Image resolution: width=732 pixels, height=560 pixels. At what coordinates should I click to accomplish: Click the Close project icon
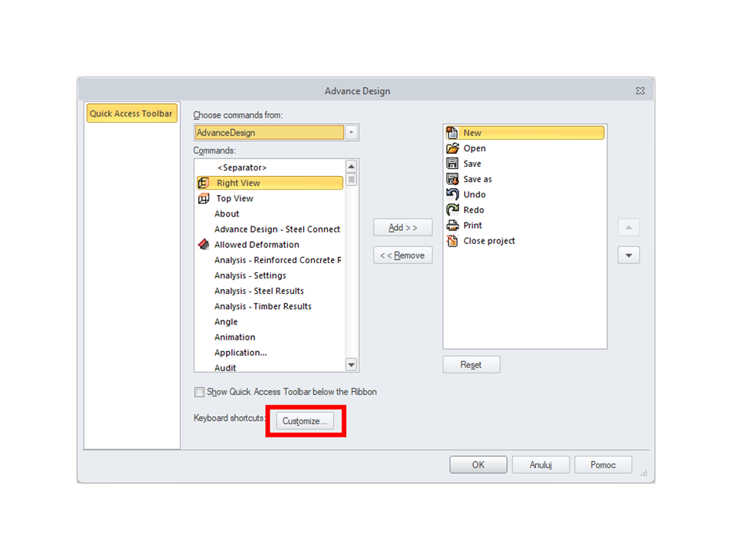[452, 240]
